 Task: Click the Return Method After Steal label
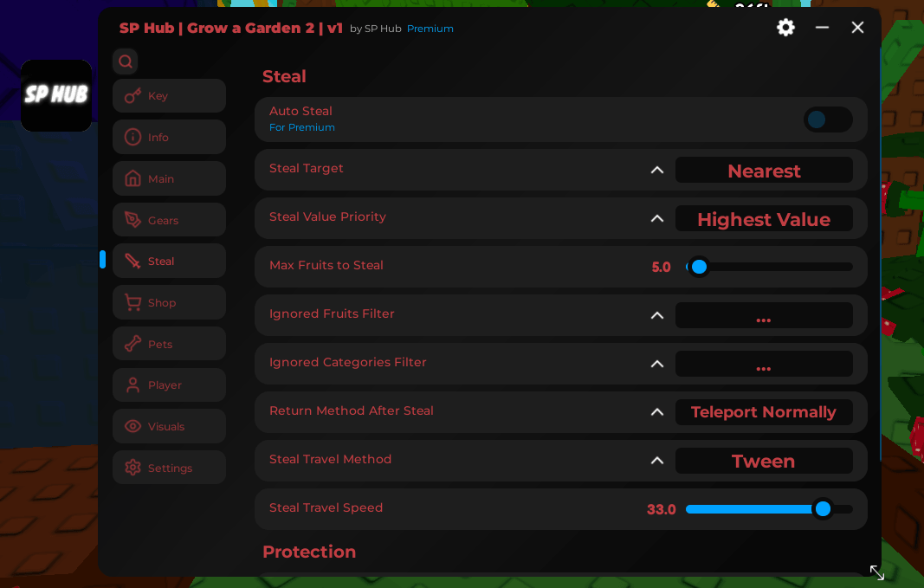(x=352, y=410)
